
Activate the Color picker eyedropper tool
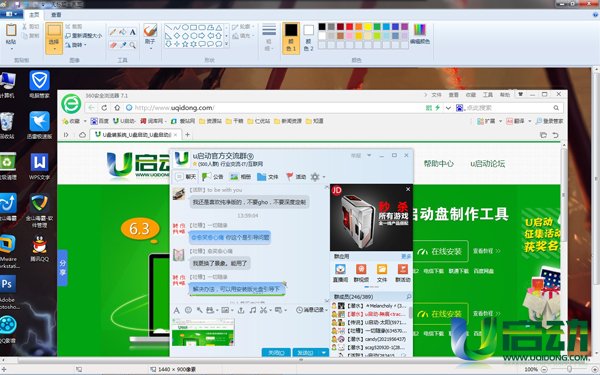(x=123, y=45)
